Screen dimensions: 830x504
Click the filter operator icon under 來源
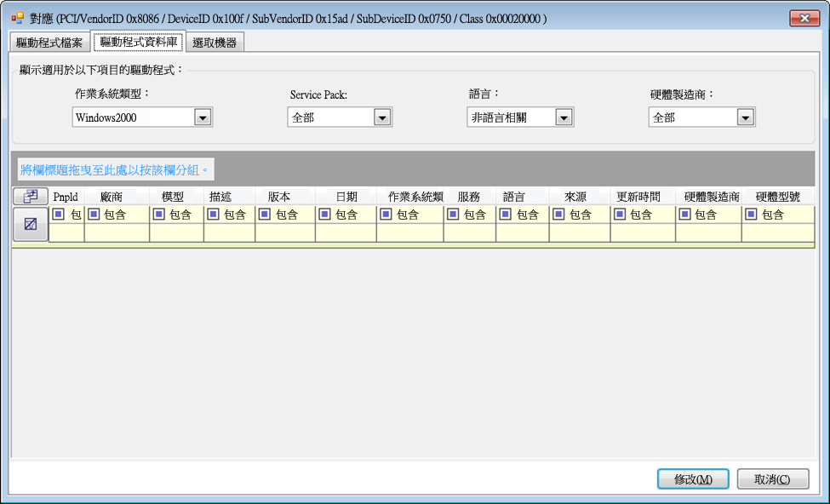coord(559,215)
